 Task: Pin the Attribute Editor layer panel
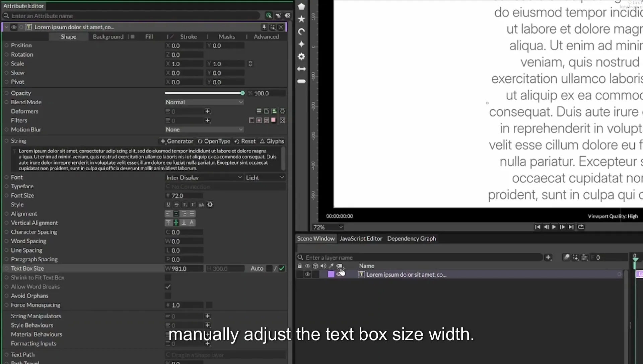(x=264, y=27)
